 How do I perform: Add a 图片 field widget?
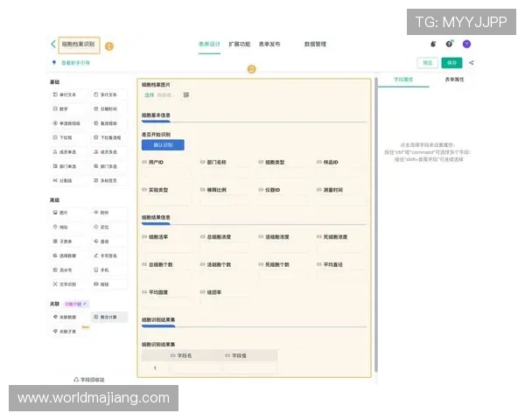point(68,213)
